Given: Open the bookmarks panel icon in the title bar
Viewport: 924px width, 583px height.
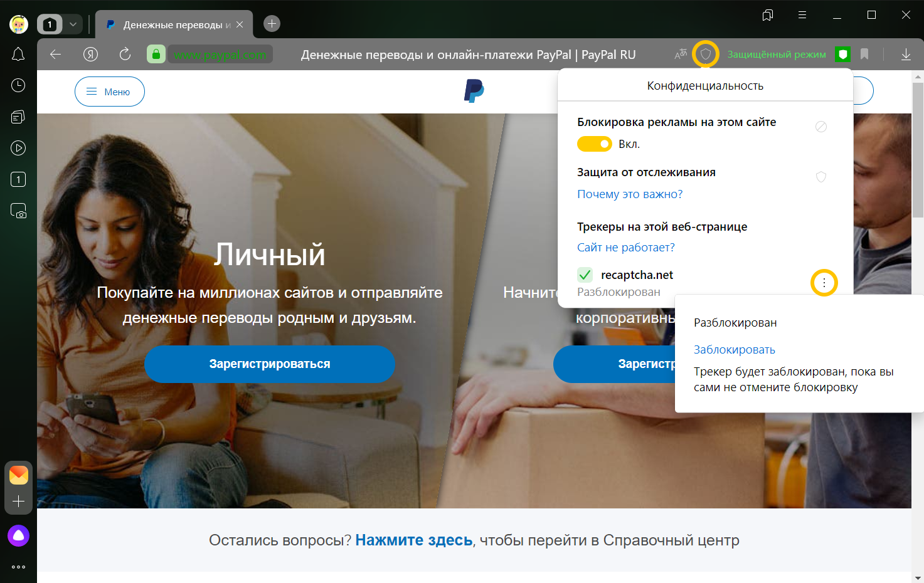Looking at the screenshot, I should (x=767, y=15).
